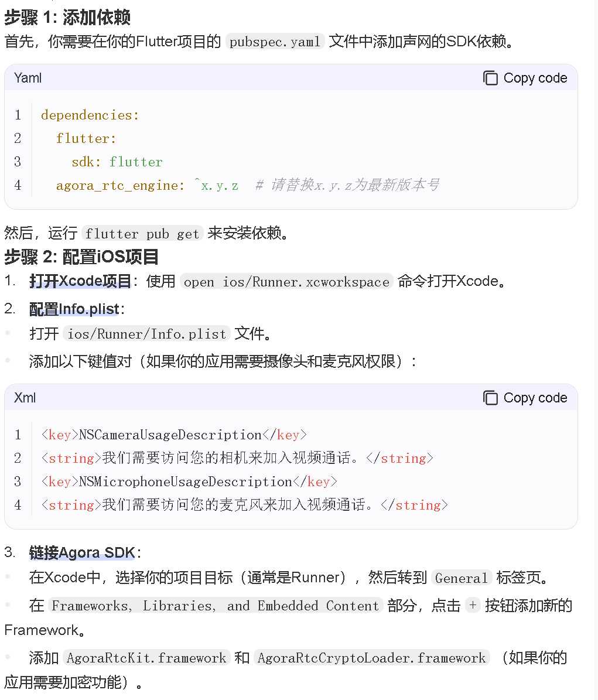Click 'Copy code' text for Yaml snippet
The image size is (598, 700).
pyautogui.click(x=535, y=78)
